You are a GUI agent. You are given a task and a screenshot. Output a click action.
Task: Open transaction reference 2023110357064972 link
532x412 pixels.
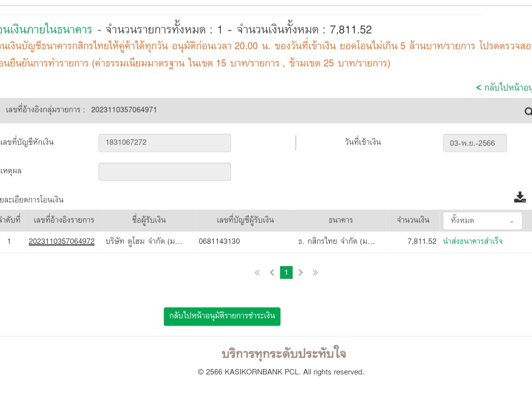click(x=62, y=241)
